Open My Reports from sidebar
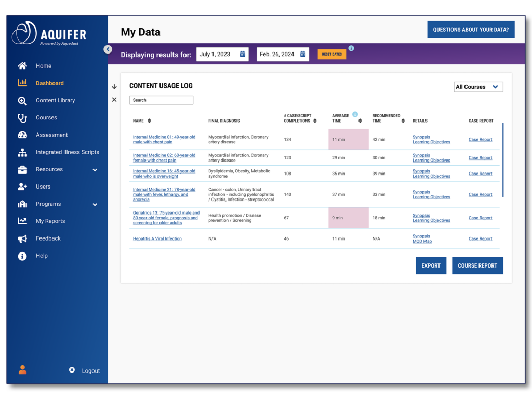Screen dimensions: 532x399 pos(50,221)
